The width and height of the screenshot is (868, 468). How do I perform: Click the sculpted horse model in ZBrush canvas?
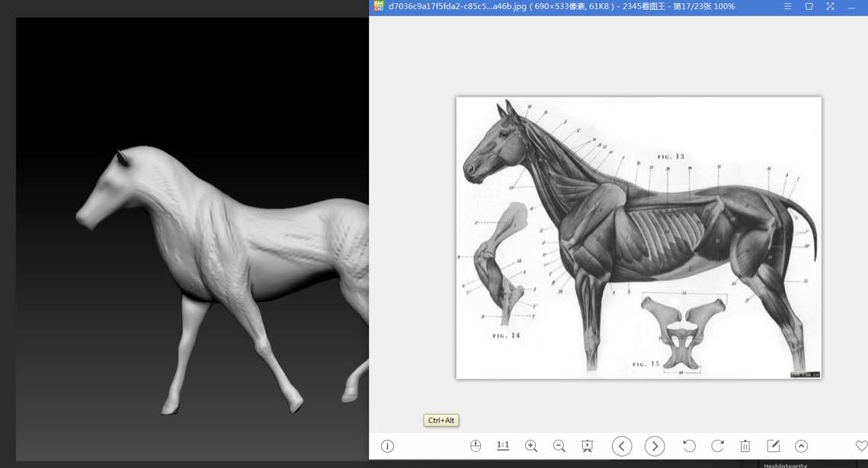coord(222,280)
